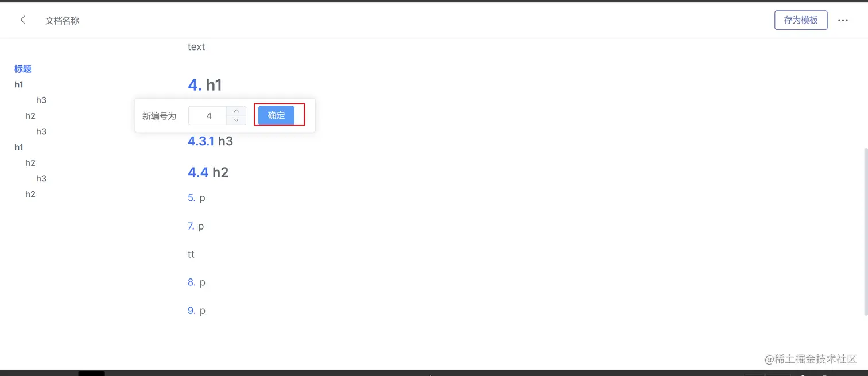Select the second h1 in outline

[19, 147]
